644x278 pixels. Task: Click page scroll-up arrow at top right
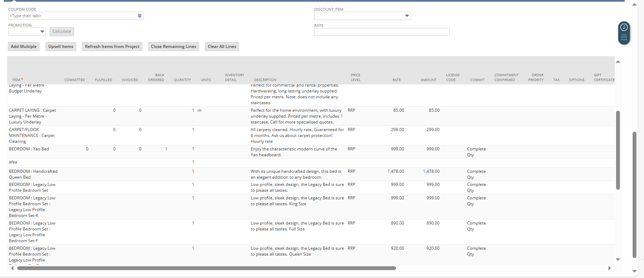(634, 4)
